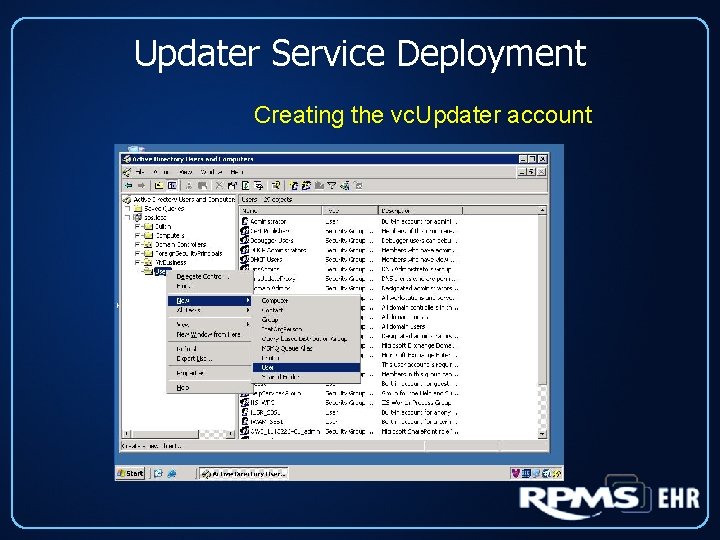Open the Help menu in the menu bar
720x540 pixels.
[x=237, y=172]
